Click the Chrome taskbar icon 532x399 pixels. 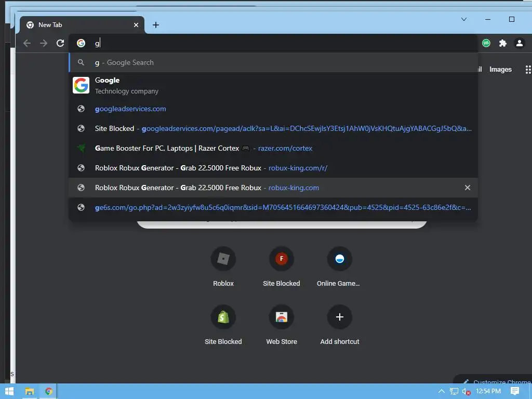click(x=48, y=391)
